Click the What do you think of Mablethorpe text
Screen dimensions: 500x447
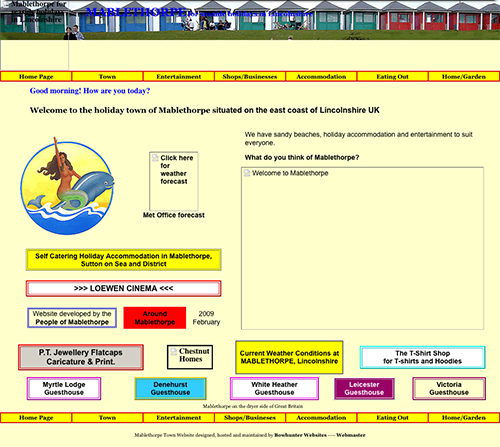[302, 157]
